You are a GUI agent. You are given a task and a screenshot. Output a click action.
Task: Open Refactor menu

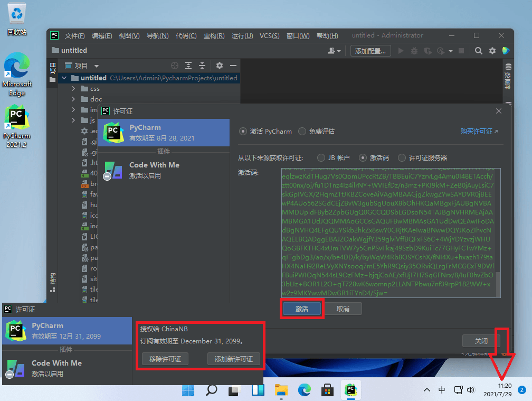[x=214, y=35]
